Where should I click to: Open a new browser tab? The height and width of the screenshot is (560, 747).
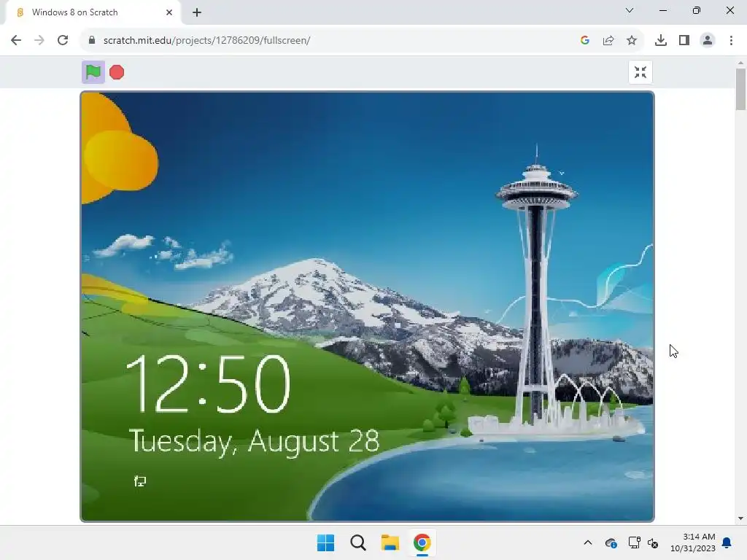coord(197,12)
